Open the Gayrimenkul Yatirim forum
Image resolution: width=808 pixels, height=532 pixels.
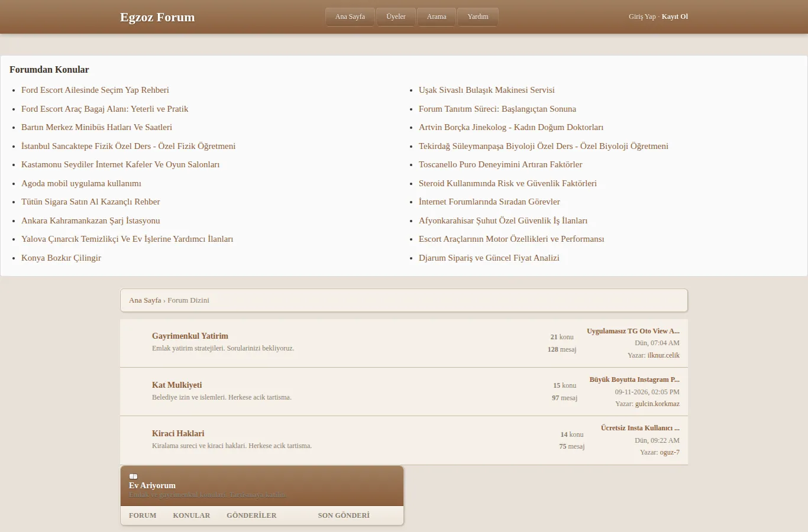[x=190, y=336]
